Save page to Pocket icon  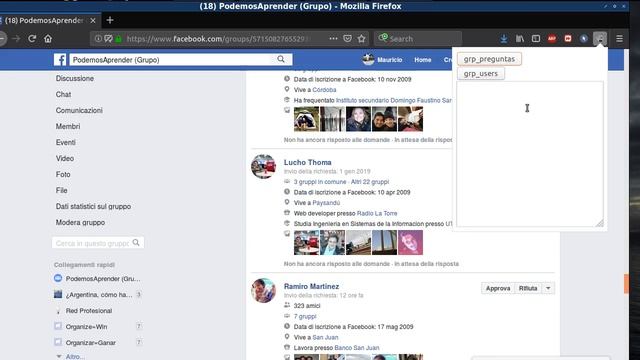(x=347, y=39)
